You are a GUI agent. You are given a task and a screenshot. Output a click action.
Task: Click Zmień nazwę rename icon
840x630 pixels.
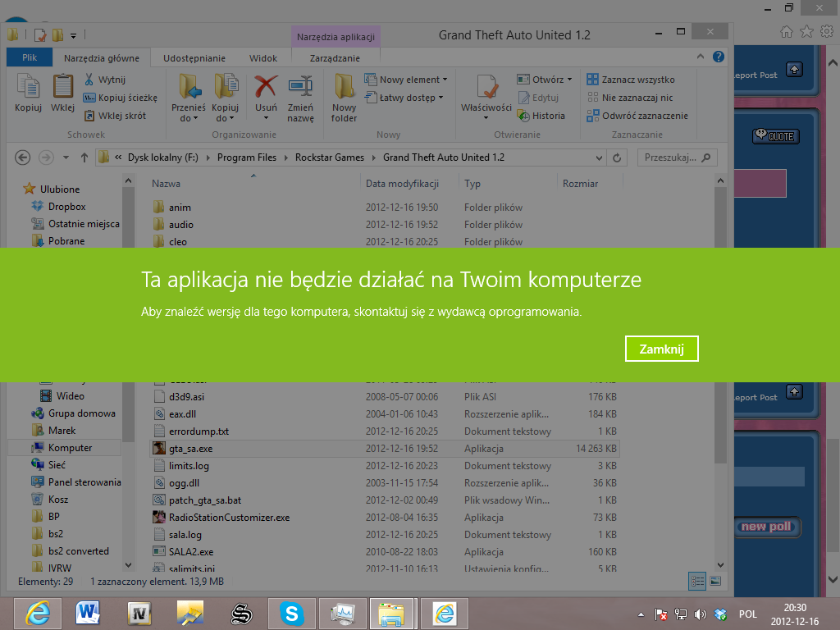[x=300, y=98]
